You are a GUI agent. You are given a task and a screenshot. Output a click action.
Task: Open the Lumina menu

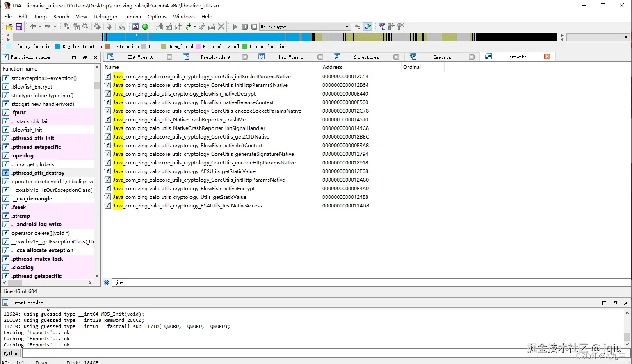[x=132, y=17]
